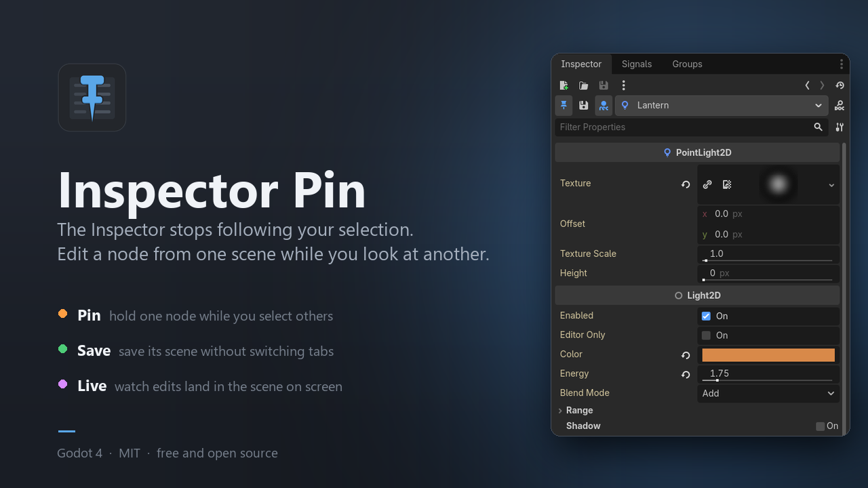868x488 pixels.
Task: Toggle the blue pushpin Pin button
Action: coord(564,106)
